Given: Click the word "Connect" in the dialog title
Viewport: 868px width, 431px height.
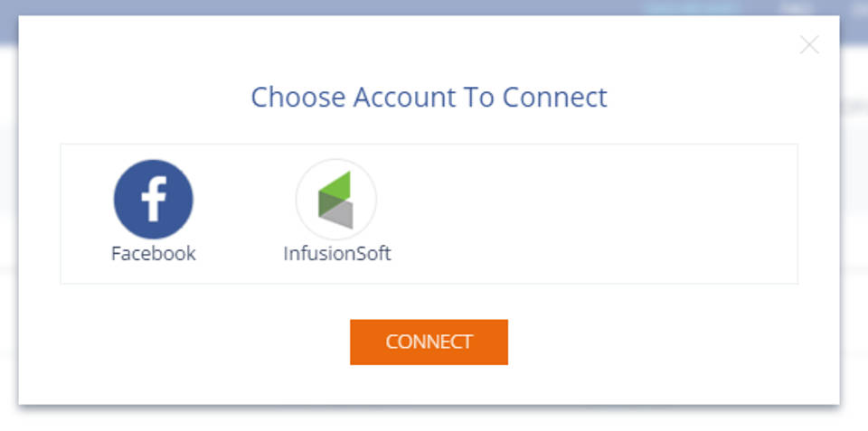Looking at the screenshot, I should click(x=554, y=97).
